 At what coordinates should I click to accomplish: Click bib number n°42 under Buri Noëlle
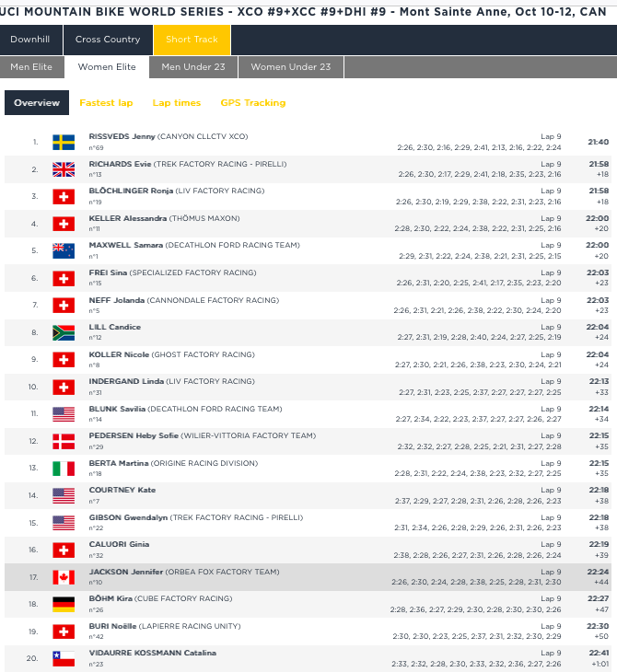click(x=96, y=637)
